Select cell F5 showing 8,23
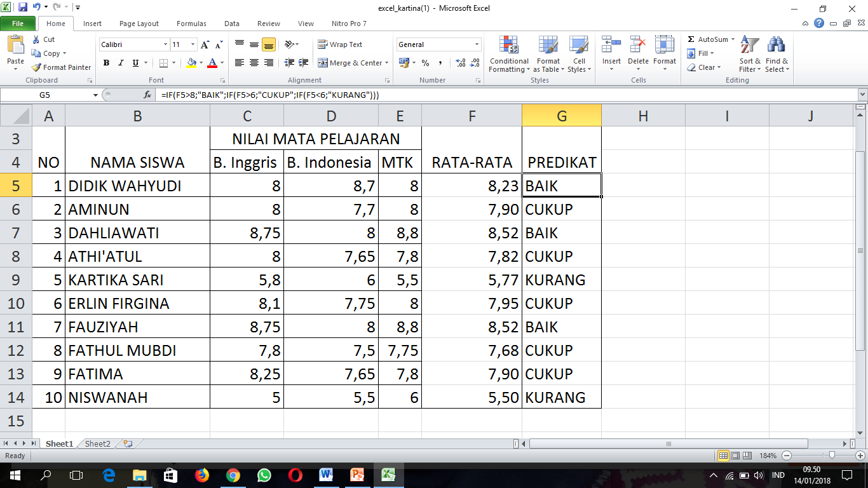This screenshot has width=868, height=488. coord(471,184)
